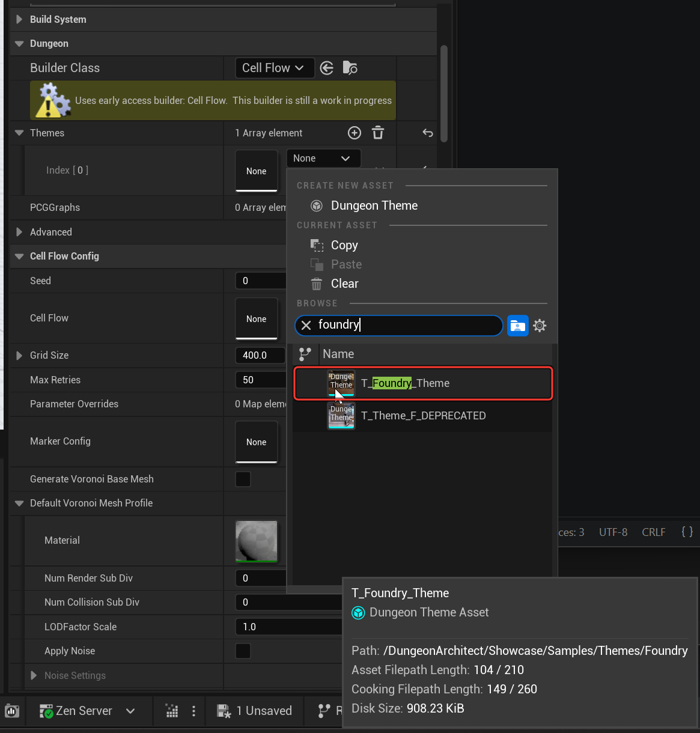The height and width of the screenshot is (733, 700).
Task: Click Themes Index 0 None thumbnail
Action: tap(257, 171)
